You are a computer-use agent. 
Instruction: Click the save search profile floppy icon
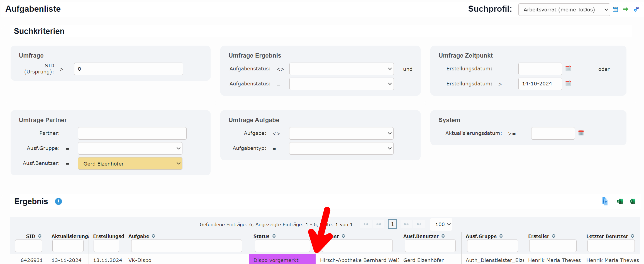pos(615,9)
